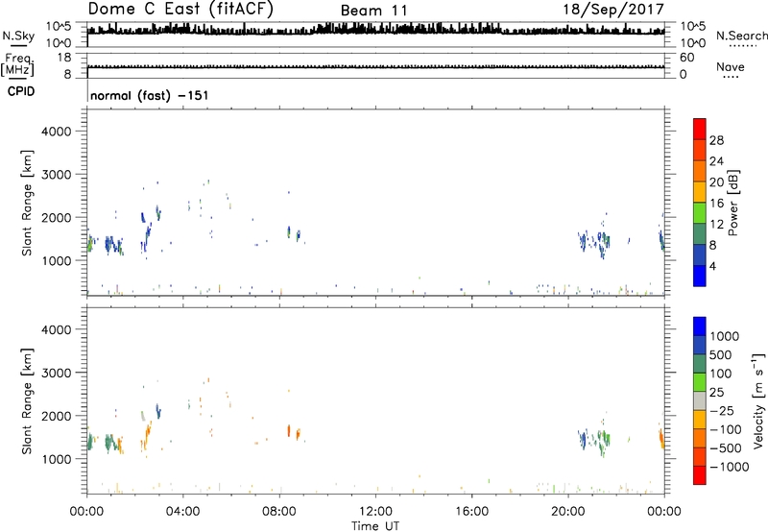
Task: Click the '1000' velocity colorbar label
Action: point(725,336)
